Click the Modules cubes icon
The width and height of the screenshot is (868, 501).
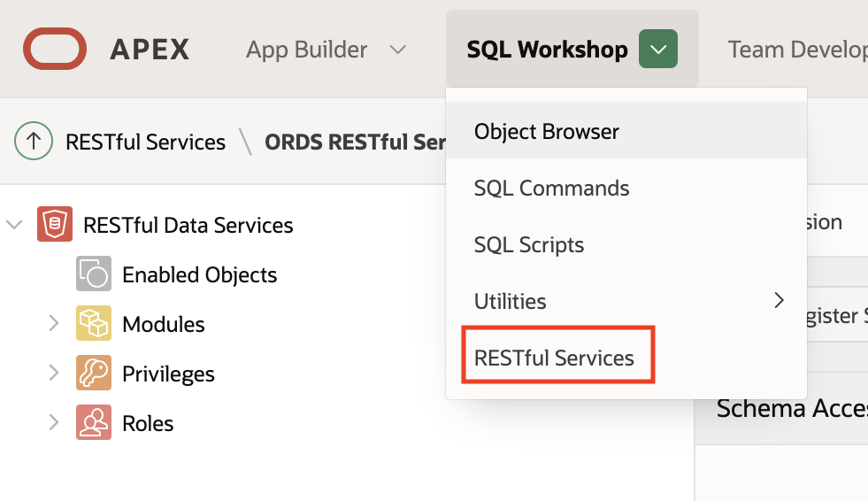point(94,323)
